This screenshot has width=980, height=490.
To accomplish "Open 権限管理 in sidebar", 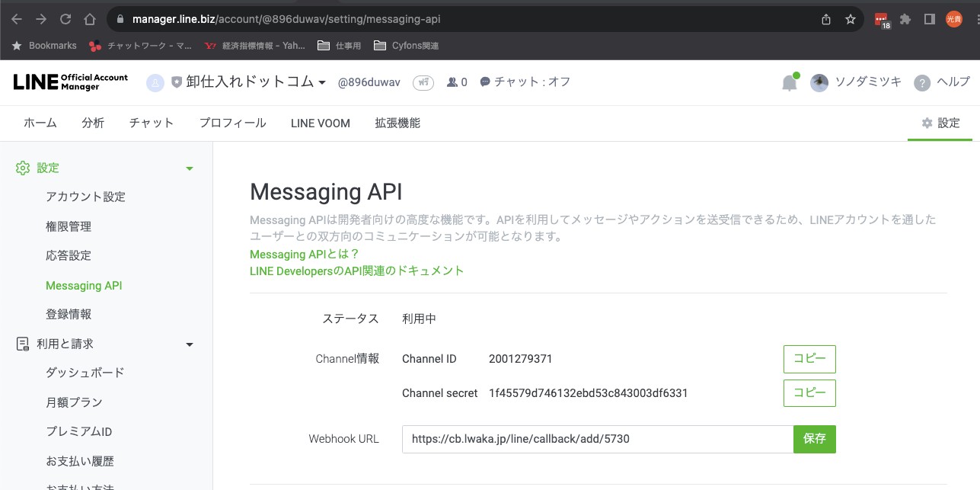I will (69, 226).
